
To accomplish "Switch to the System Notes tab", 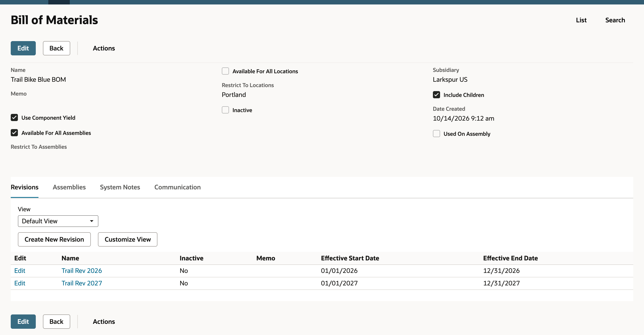I will (120, 187).
